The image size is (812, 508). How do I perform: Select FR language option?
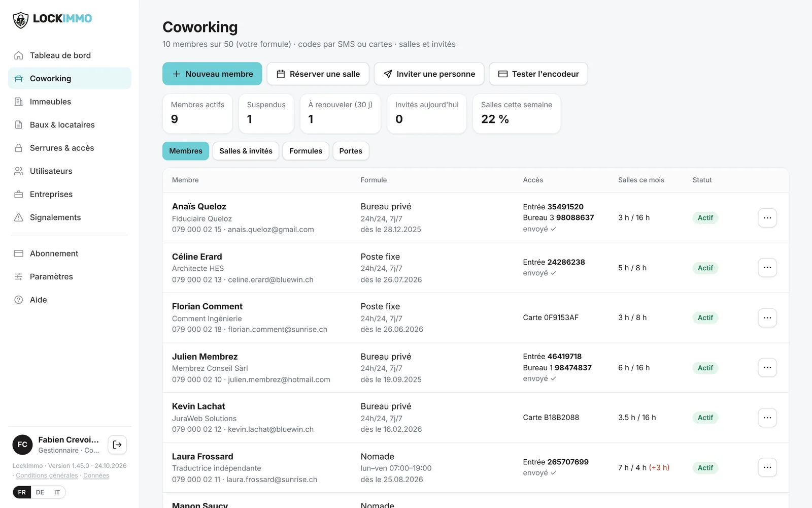click(x=22, y=492)
